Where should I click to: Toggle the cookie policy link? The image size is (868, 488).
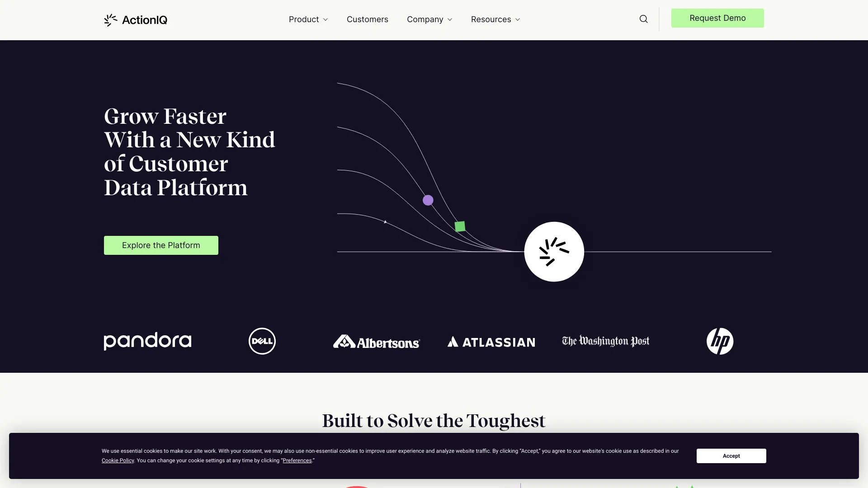tap(118, 460)
